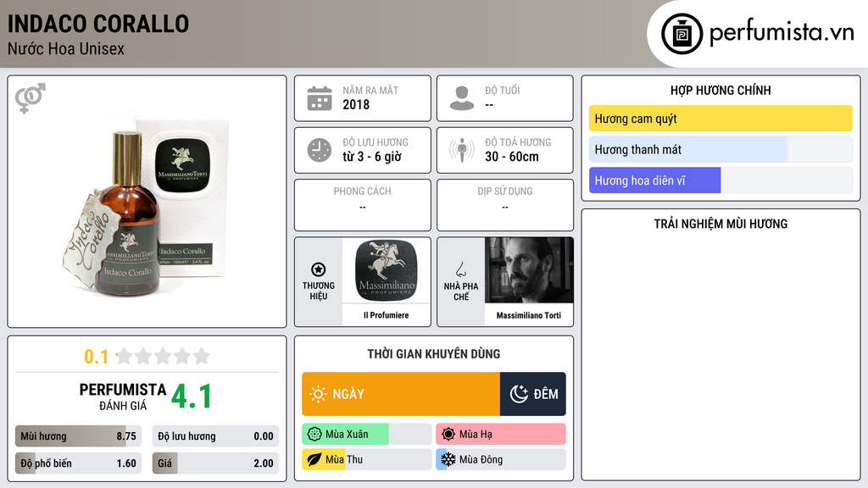The image size is (868, 488).
Task: Click the Mùa Đông season bar
Action: pyautogui.click(x=501, y=459)
